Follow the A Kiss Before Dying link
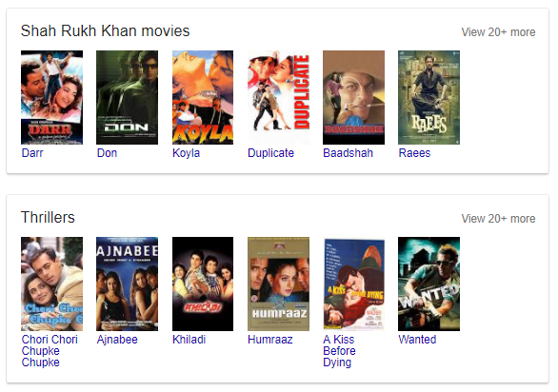This screenshot has height=392, width=558. point(339,351)
